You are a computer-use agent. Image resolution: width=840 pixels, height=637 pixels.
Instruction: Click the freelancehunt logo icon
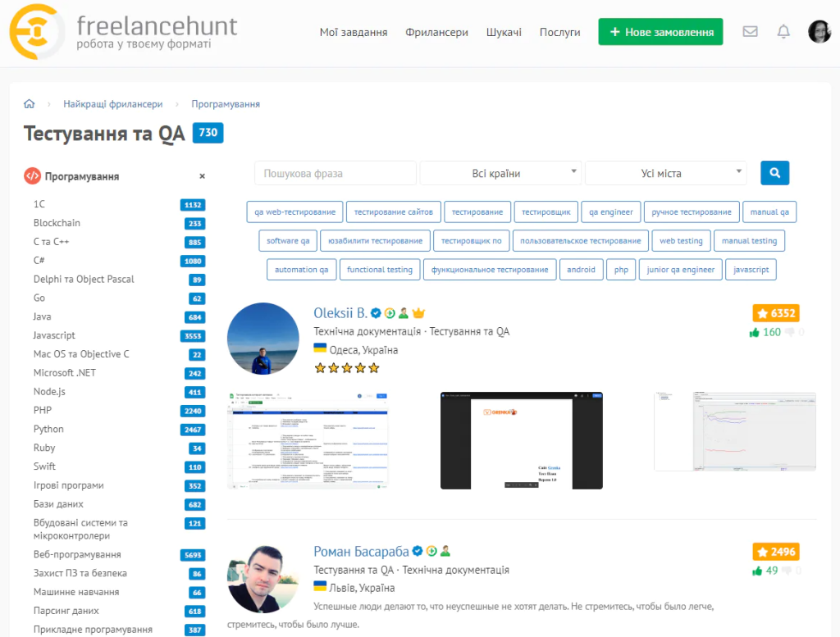click(37, 31)
